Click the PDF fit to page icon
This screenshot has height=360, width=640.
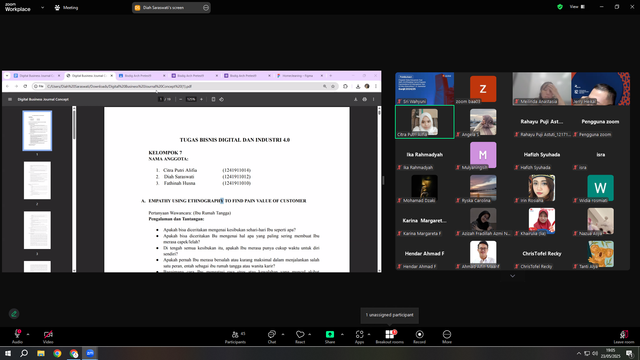(213, 99)
